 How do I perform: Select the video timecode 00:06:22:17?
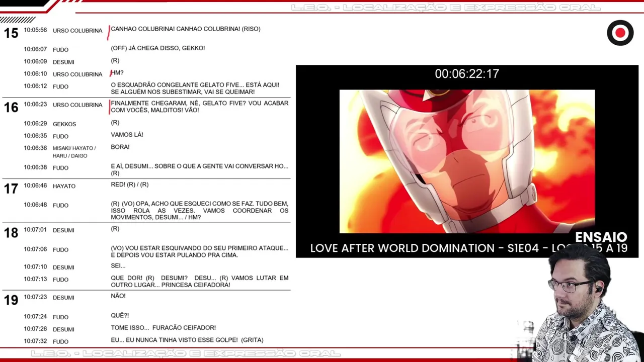(x=467, y=74)
